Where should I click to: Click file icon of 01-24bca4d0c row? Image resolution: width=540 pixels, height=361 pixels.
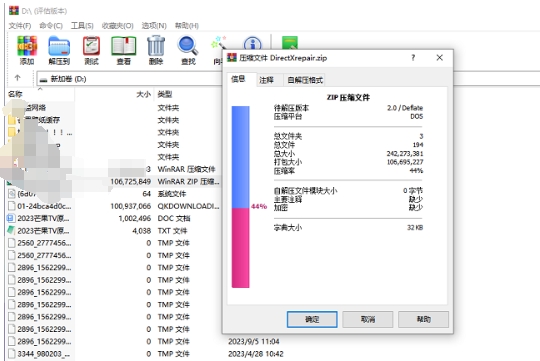(11, 206)
